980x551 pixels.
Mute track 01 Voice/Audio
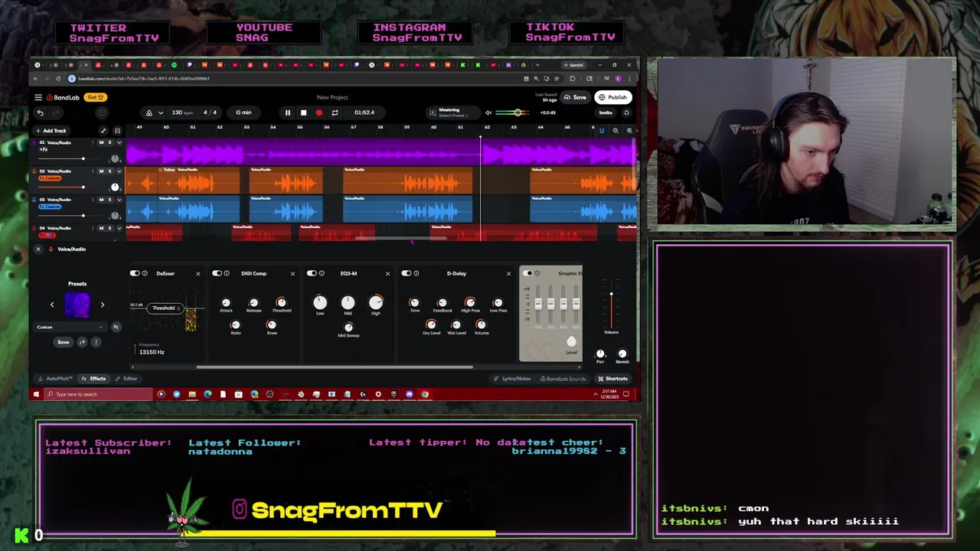[101, 142]
